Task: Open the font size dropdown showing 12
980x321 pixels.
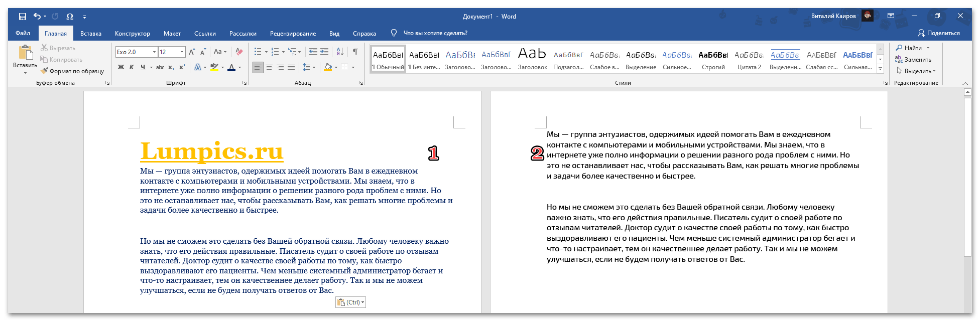Action: 182,52
